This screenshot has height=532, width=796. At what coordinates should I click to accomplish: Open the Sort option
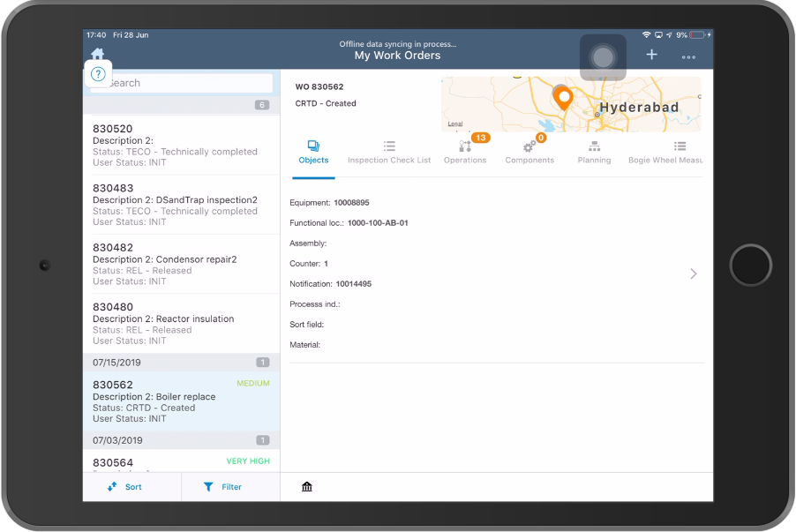coord(124,487)
